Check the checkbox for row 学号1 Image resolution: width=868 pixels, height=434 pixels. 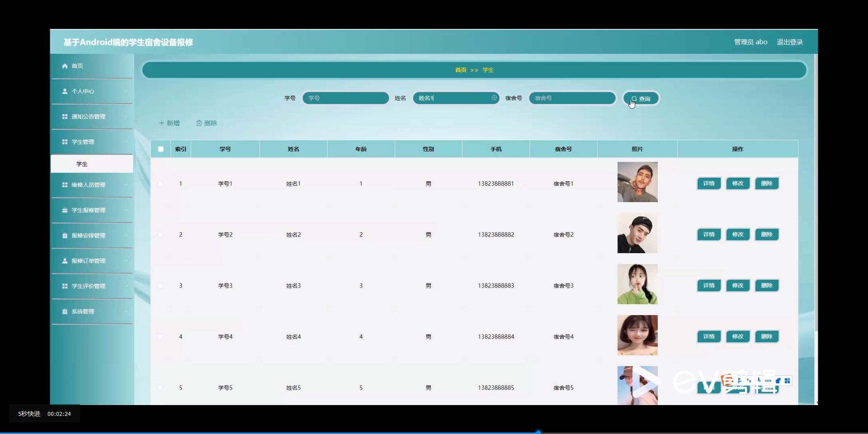pos(160,183)
